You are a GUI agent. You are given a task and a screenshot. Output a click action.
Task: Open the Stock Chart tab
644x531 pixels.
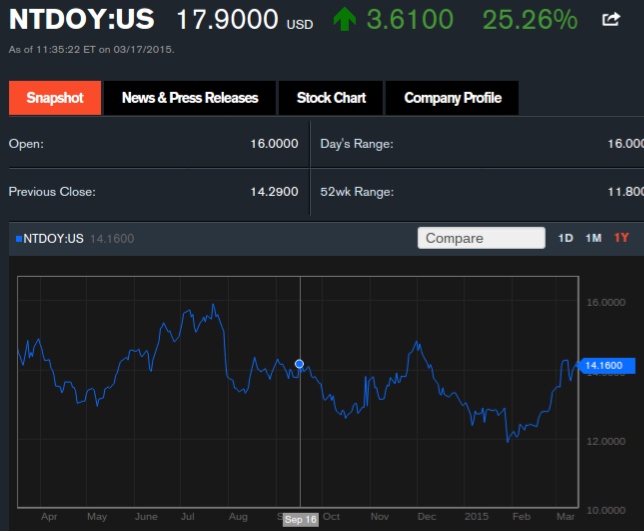click(x=331, y=98)
